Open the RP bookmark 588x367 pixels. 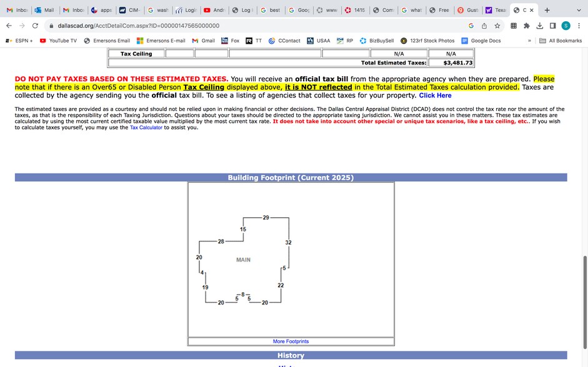click(345, 41)
